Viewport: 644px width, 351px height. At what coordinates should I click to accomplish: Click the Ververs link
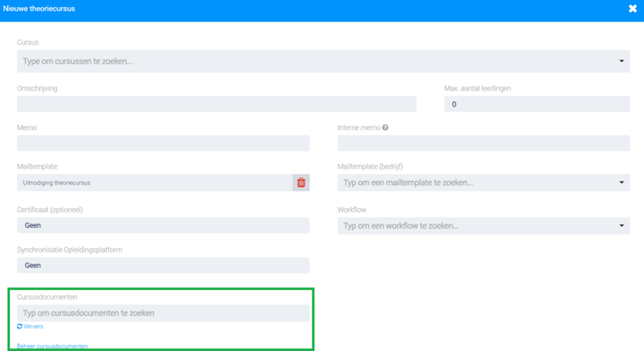click(x=34, y=326)
